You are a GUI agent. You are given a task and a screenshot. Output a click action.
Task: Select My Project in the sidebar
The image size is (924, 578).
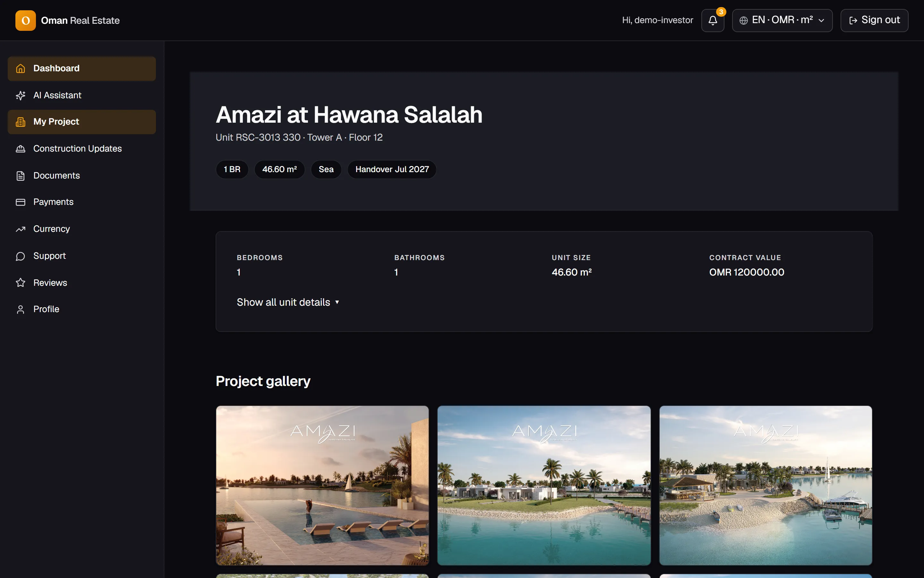click(82, 122)
